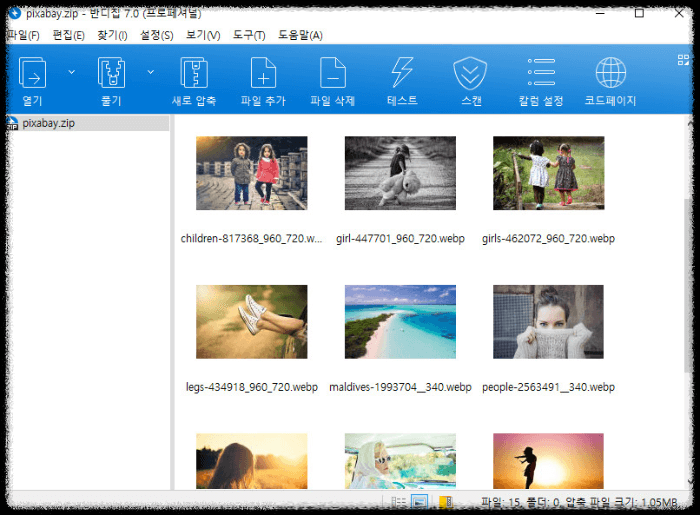Screen dimensions: 700x515
Task: Select the legs-434918 thumbnail image
Action: [x=252, y=322]
